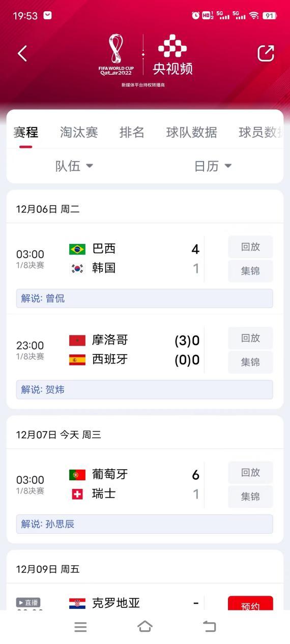Tap the FIFA World Cup Qatar 2022 logo
The width and height of the screenshot is (290, 644).
[x=115, y=55]
